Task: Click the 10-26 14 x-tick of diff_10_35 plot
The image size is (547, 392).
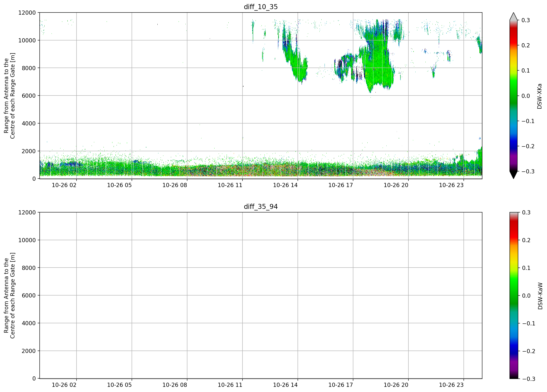Action: 285,185
